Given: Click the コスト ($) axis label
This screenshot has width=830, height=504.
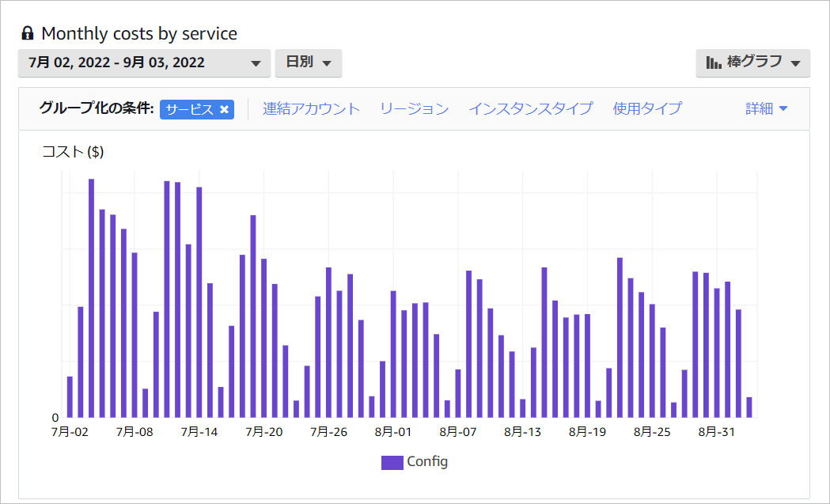Looking at the screenshot, I should pos(73,152).
